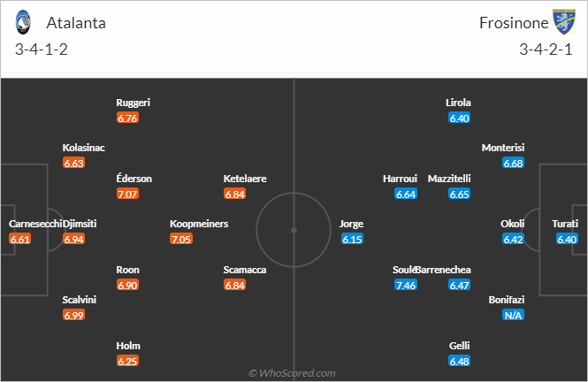588x382 pixels.
Task: Select Jorge's 6.15 rating badge
Action: click(x=352, y=240)
